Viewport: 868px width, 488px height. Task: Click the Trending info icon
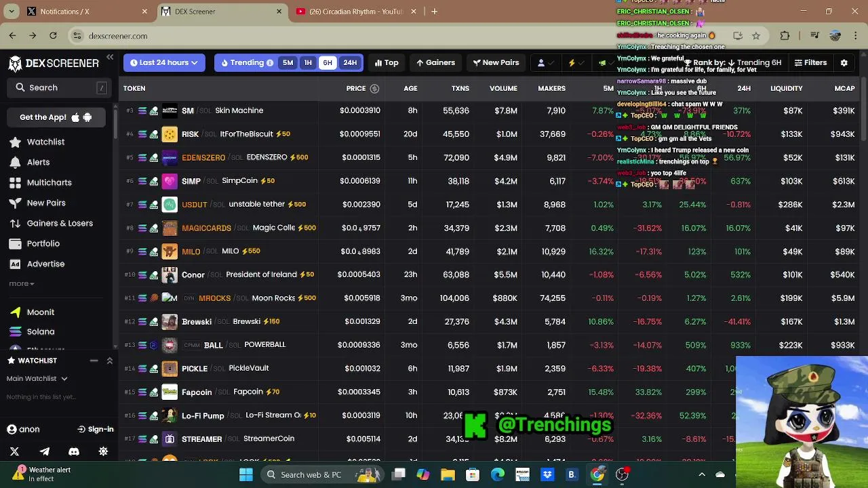pos(270,62)
